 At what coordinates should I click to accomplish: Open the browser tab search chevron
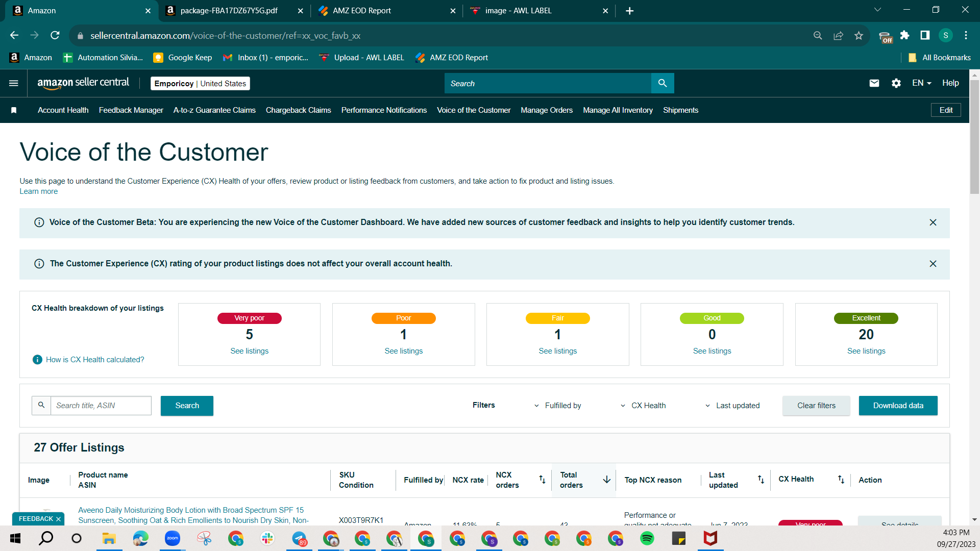coord(877,10)
